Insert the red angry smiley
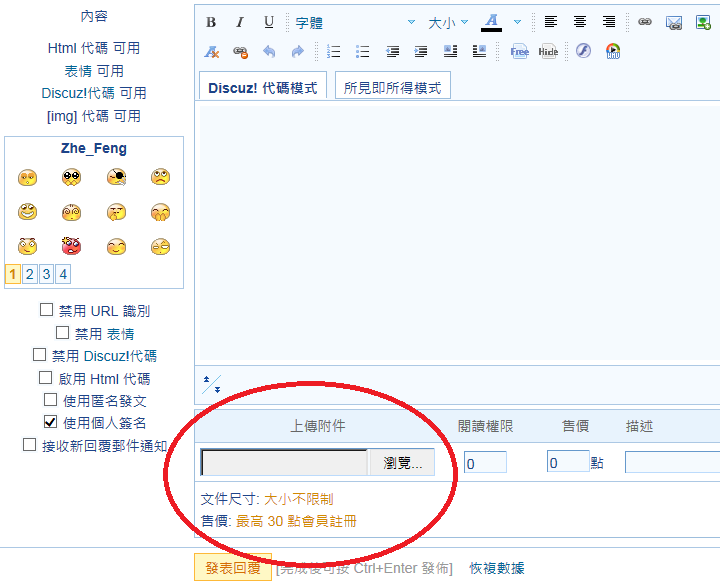 [71, 246]
